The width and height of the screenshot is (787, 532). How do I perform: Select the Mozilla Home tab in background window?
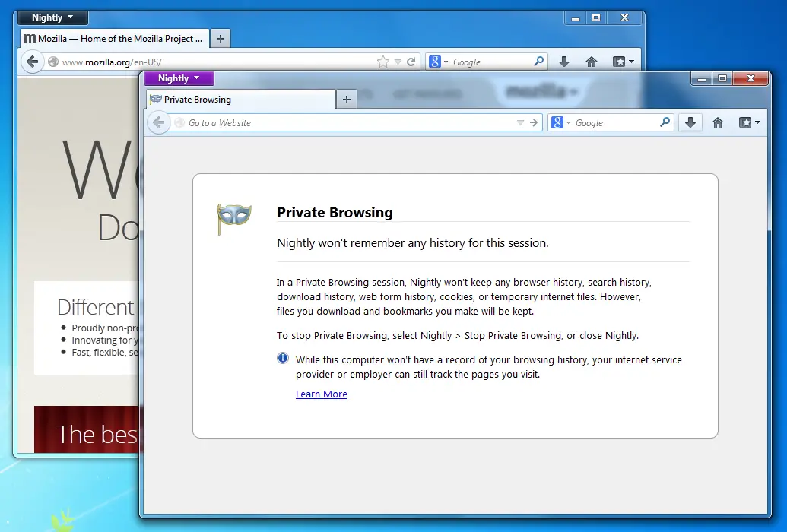pyautogui.click(x=114, y=39)
